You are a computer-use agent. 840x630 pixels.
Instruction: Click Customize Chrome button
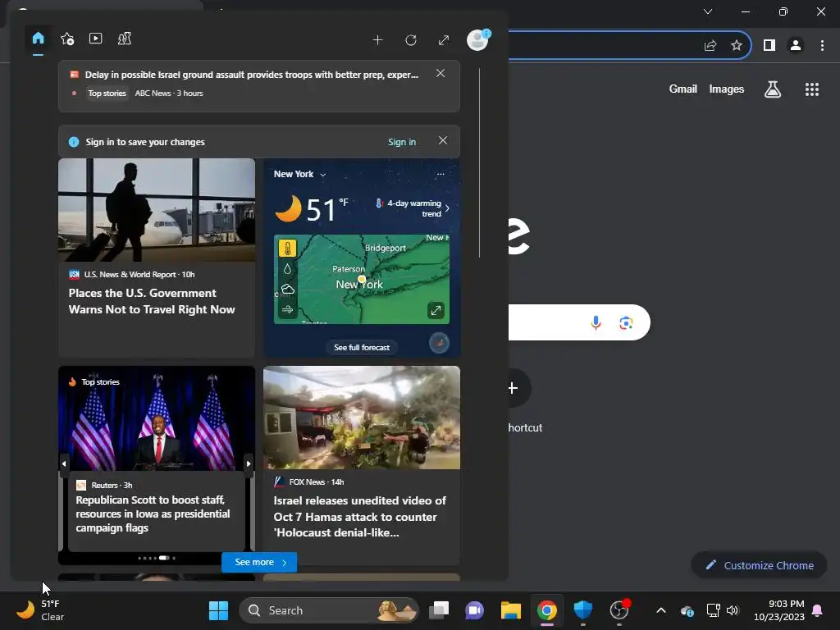point(759,565)
